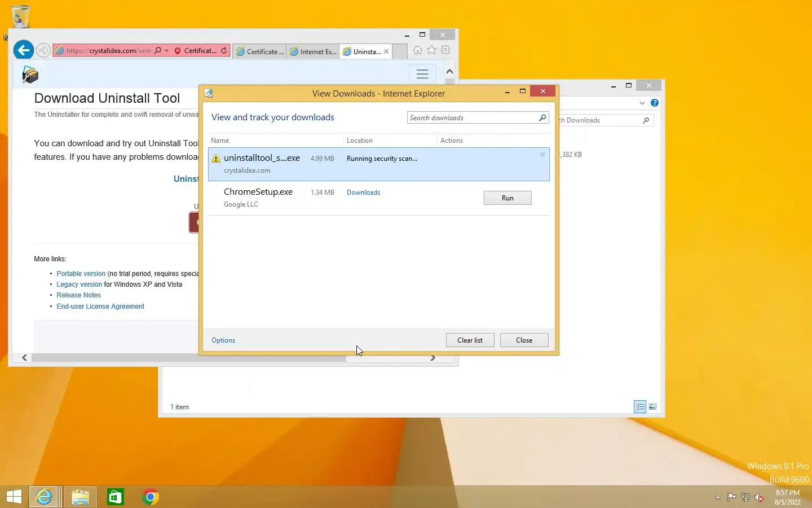Run ChromeSetup.exe
Viewport: 812px width, 508px height.
[x=507, y=198]
